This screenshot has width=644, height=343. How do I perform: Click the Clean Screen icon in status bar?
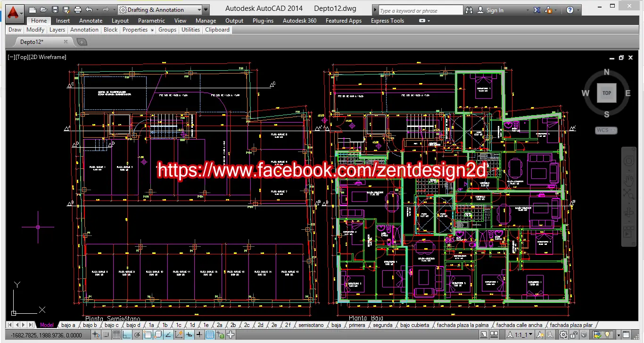(626, 335)
